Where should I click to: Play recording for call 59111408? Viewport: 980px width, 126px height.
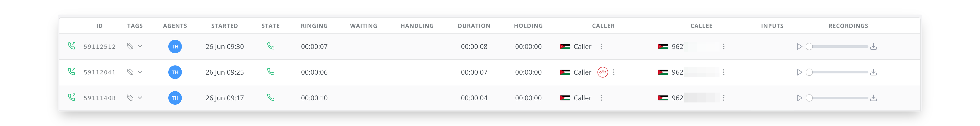pyautogui.click(x=799, y=98)
